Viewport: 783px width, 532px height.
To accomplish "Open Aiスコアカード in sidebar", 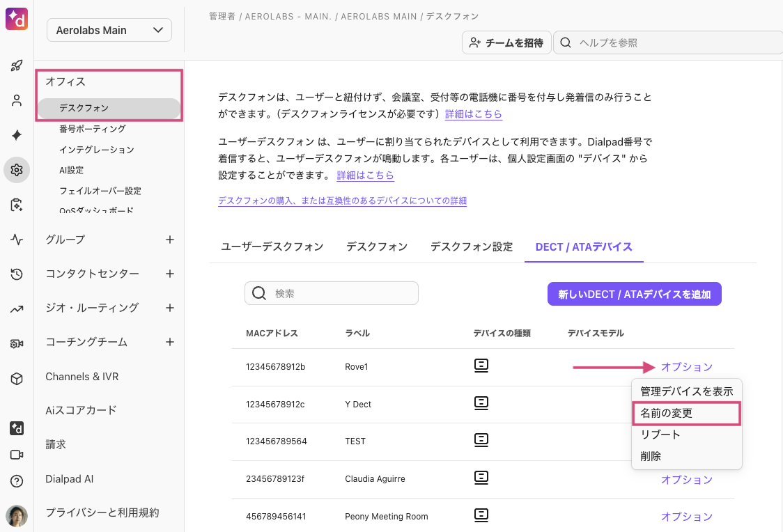I will pyautogui.click(x=81, y=410).
